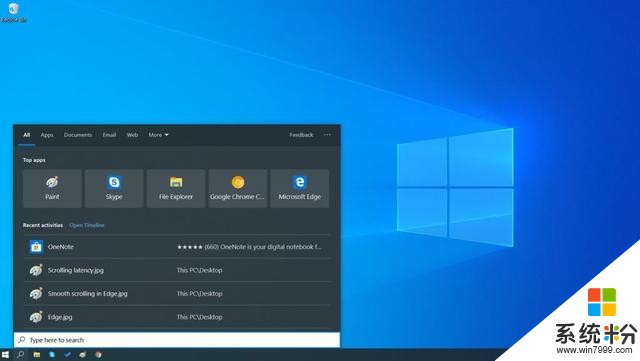Viewport: 640px width, 361px height.
Task: Open the checkmark app in the taskbar
Action: [67, 355]
